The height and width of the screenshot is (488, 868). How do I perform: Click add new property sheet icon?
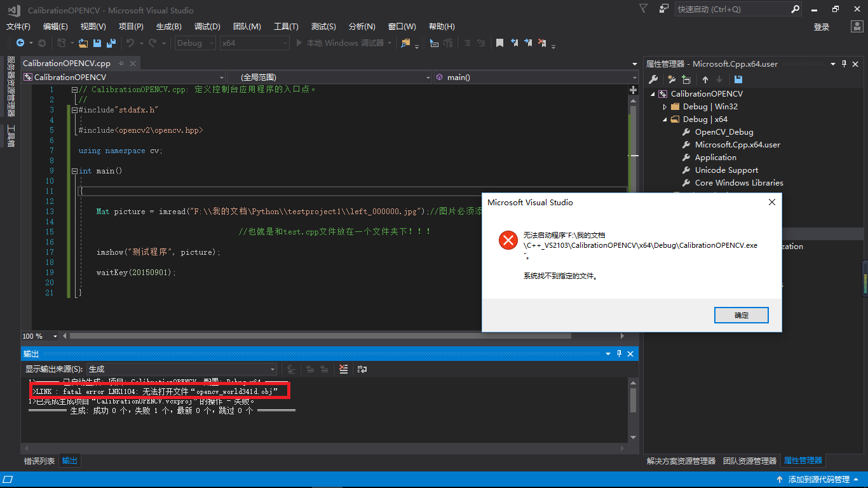(x=671, y=79)
